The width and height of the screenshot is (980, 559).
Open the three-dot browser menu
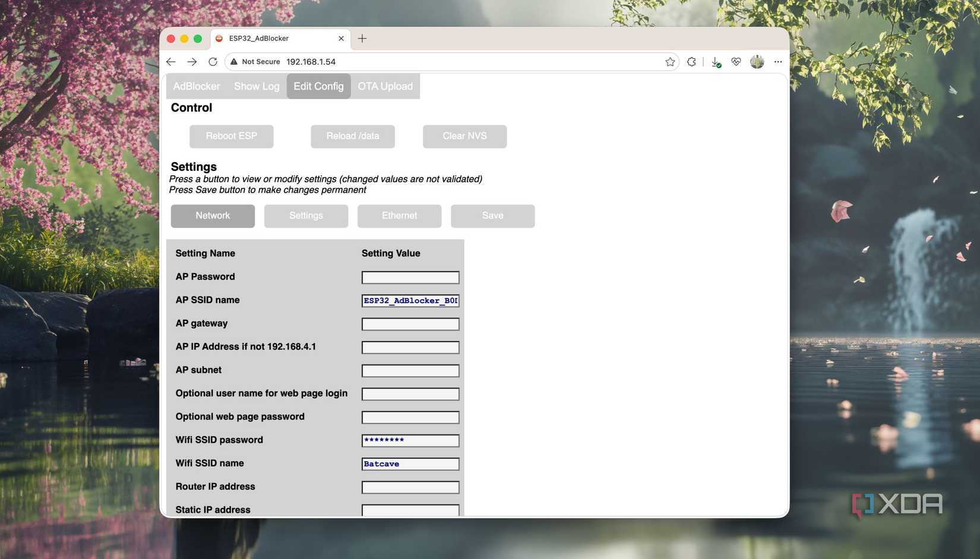778,62
